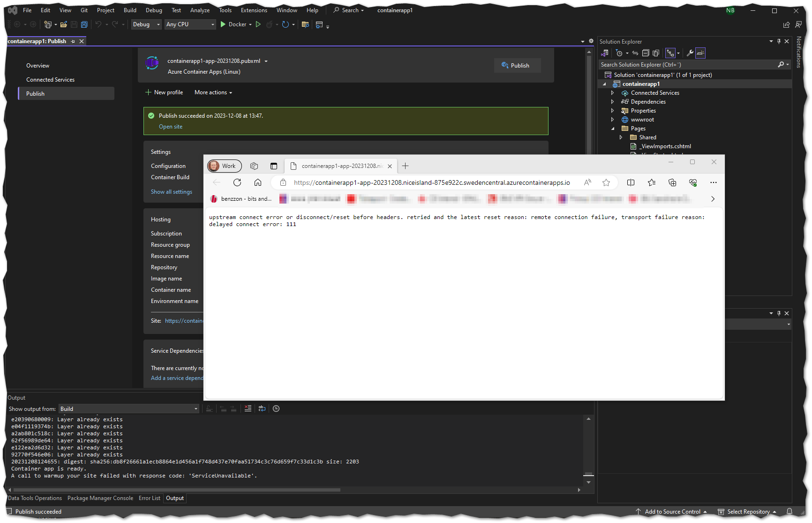The width and height of the screenshot is (812, 523).
Task: Toggle Edge vertical tabs button
Action: point(274,166)
